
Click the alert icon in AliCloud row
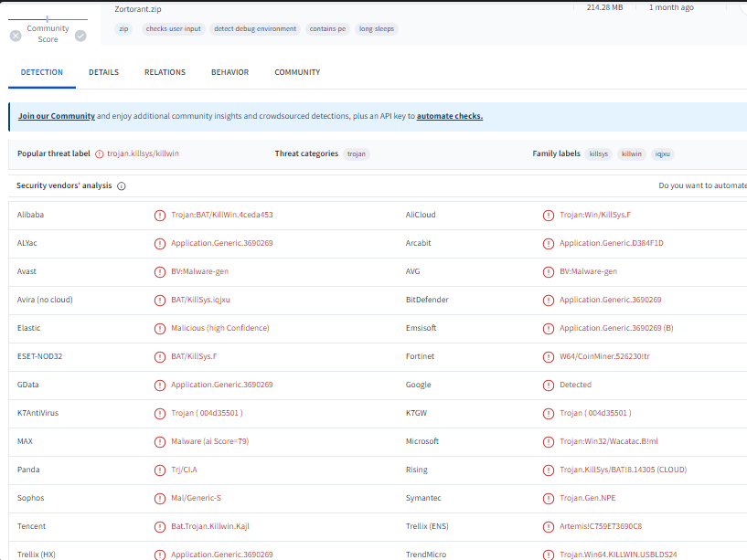pos(549,216)
